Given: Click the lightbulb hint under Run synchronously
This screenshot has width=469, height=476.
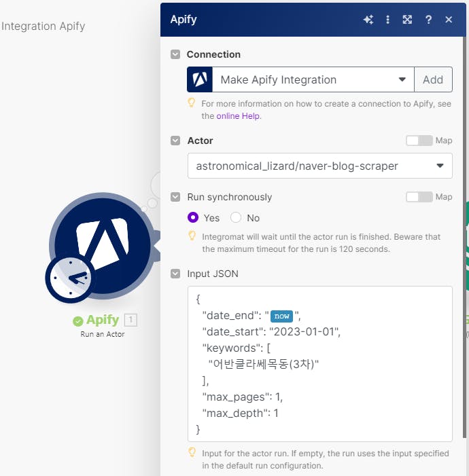Looking at the screenshot, I should click(x=192, y=236).
